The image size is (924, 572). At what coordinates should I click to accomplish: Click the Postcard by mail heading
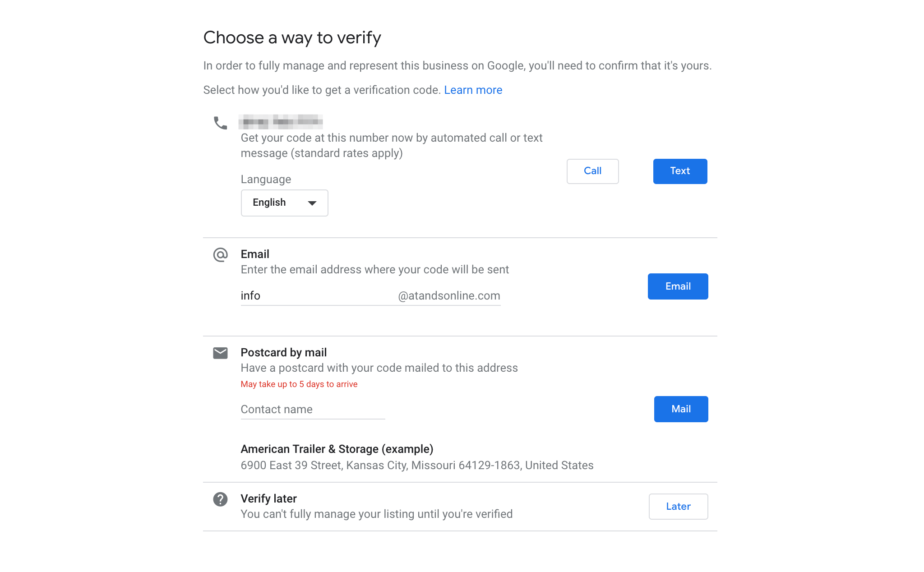click(x=283, y=352)
